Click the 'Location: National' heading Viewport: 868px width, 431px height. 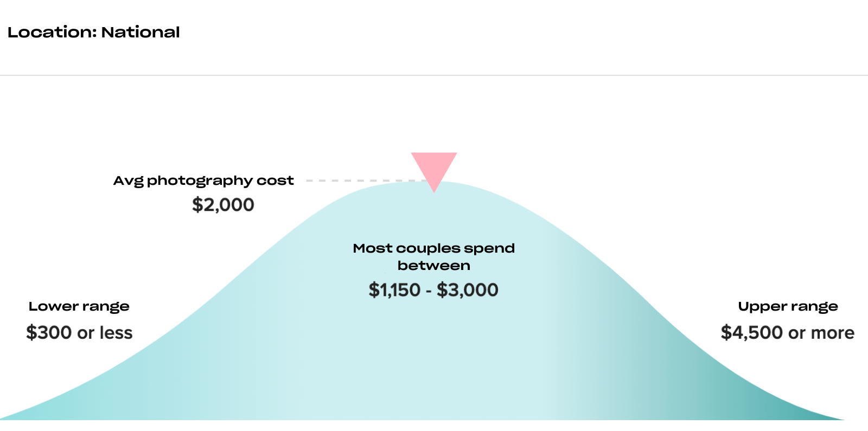click(94, 32)
